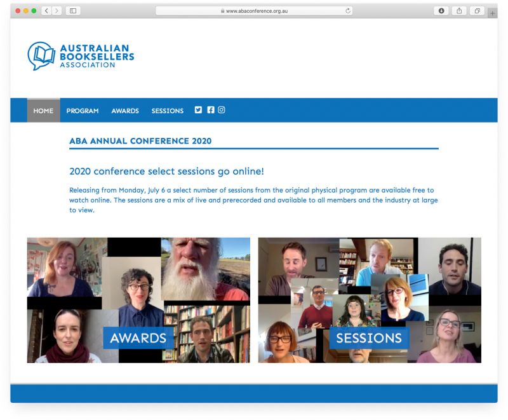
Task: Go to the AWARDS menu item
Action: pyautogui.click(x=125, y=111)
